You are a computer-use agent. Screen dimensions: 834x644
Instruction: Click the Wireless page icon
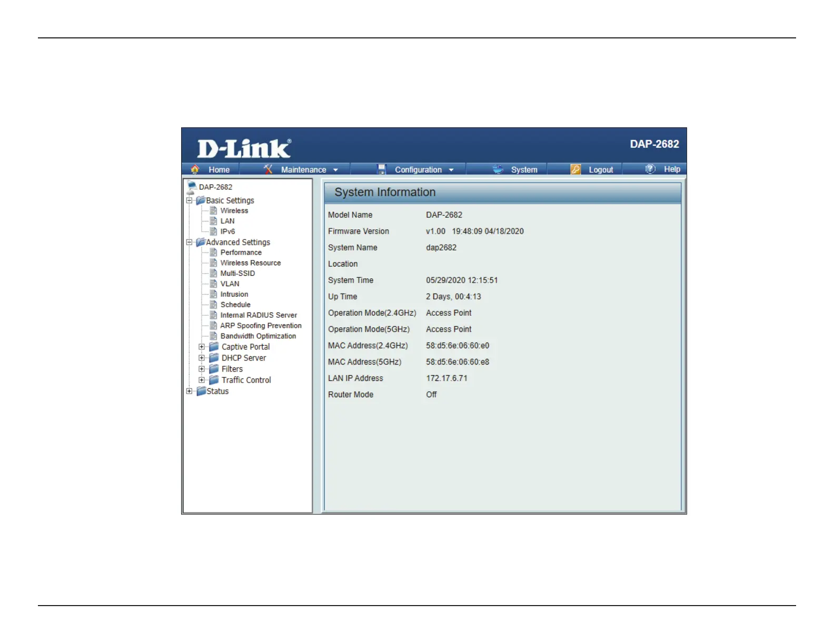point(213,210)
